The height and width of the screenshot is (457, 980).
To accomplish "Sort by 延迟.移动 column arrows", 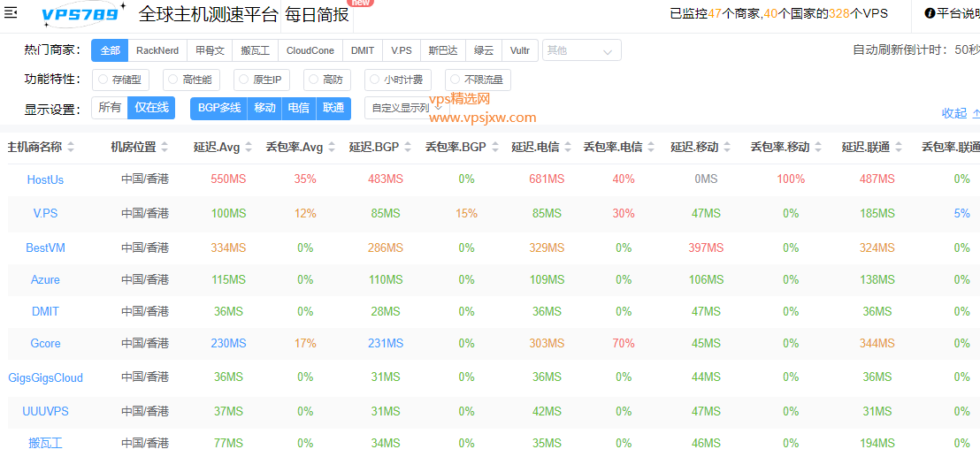I will coord(726,148).
